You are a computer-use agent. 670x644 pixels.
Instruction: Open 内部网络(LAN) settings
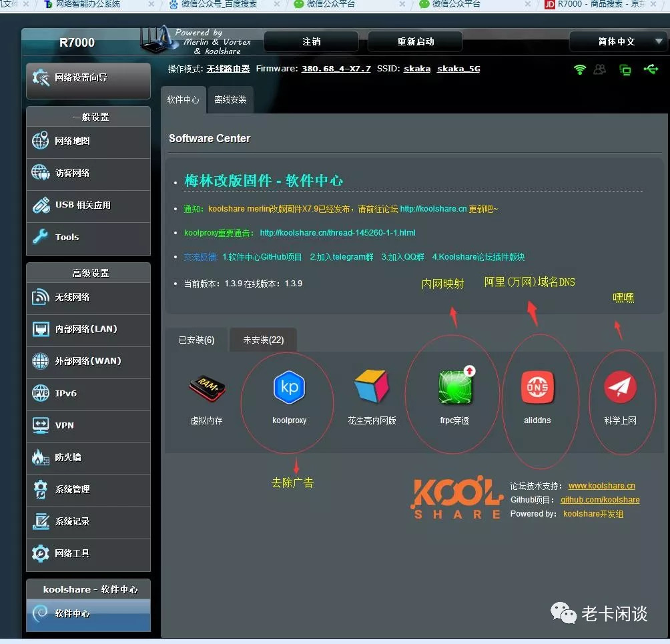[x=88, y=330]
